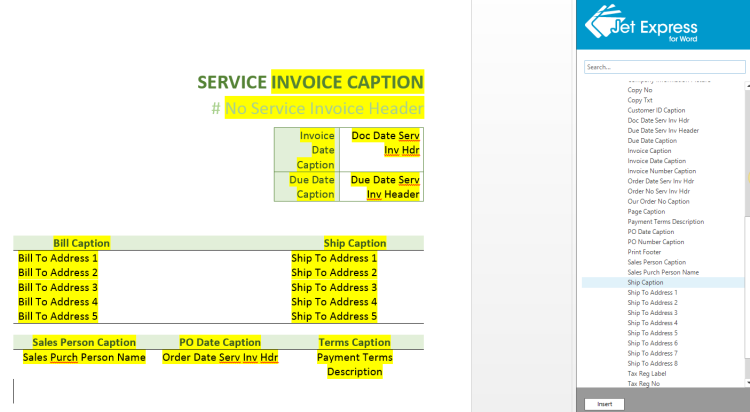Select highlighted Ship Caption list item

click(x=663, y=282)
